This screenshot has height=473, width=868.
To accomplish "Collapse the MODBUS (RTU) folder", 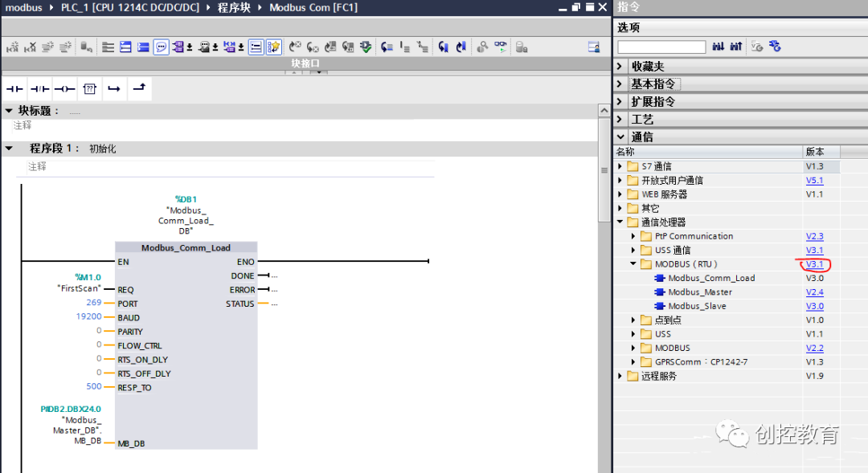I will (x=633, y=264).
